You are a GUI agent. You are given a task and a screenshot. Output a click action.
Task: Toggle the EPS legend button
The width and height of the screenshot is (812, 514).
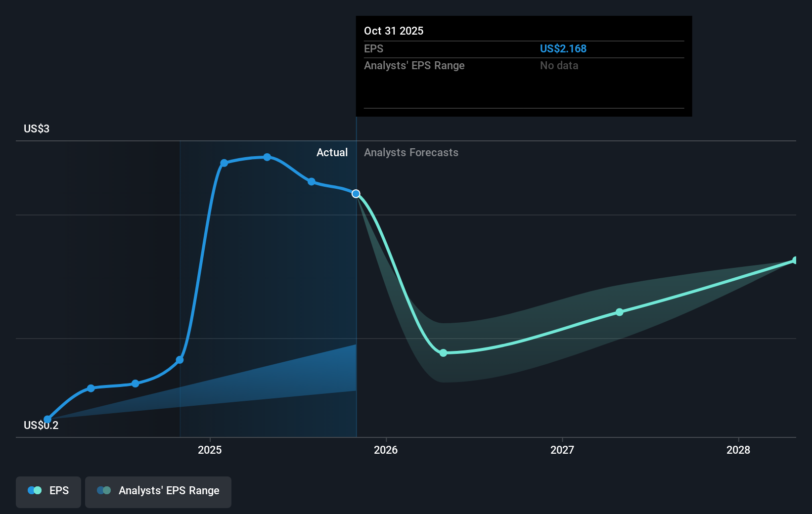click(48, 492)
